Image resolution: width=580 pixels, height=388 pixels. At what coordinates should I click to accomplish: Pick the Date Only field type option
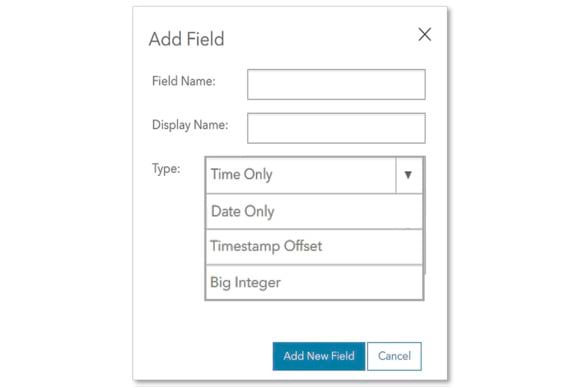[314, 212]
